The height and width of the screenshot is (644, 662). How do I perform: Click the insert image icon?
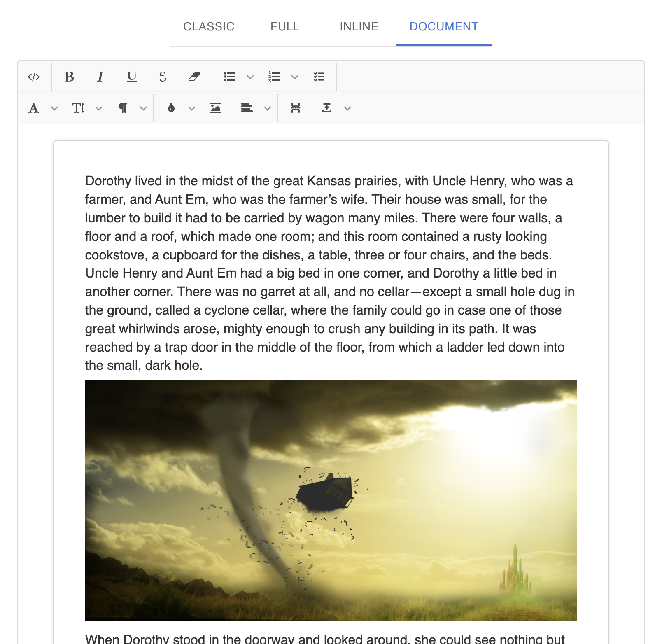coord(216,108)
